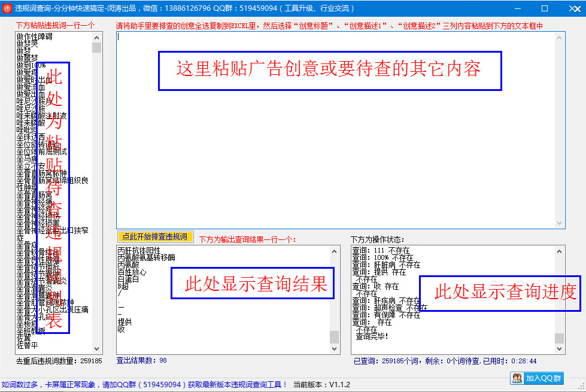Select the 佐替平 row in word list
The width and height of the screenshot is (586, 392).
tap(28, 345)
